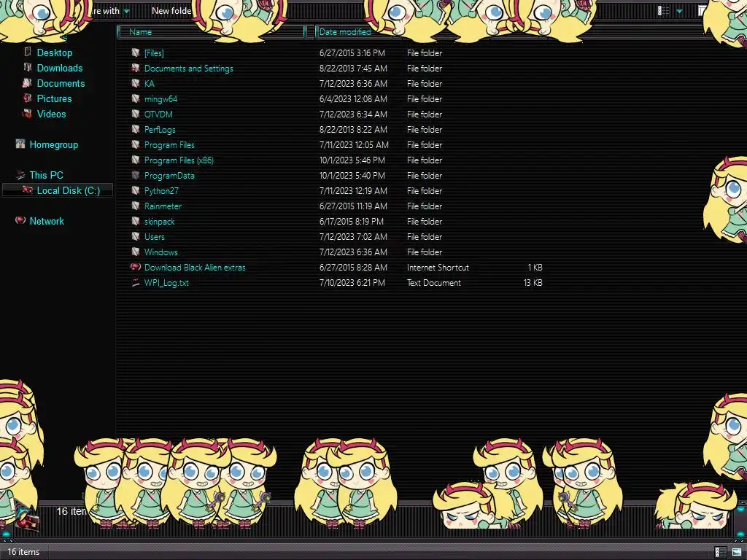747x560 pixels.
Task: Click the Network icon in sidebar
Action: tap(20, 220)
